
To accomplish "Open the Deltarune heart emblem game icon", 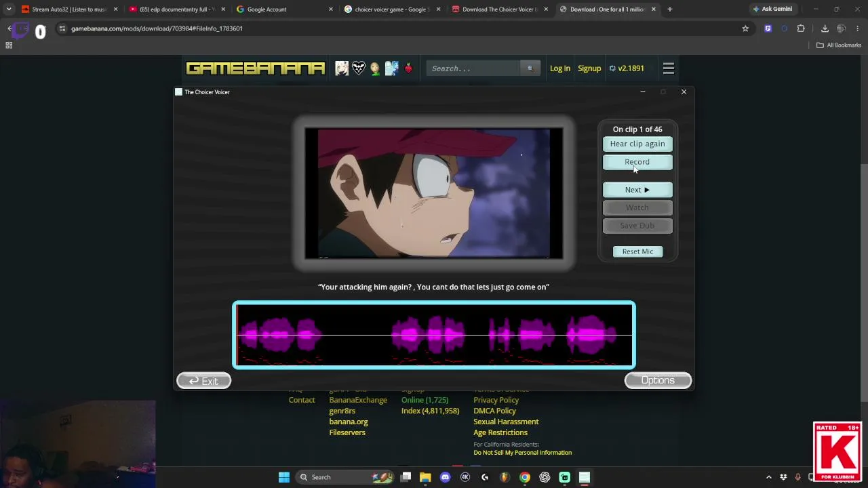I will [359, 68].
